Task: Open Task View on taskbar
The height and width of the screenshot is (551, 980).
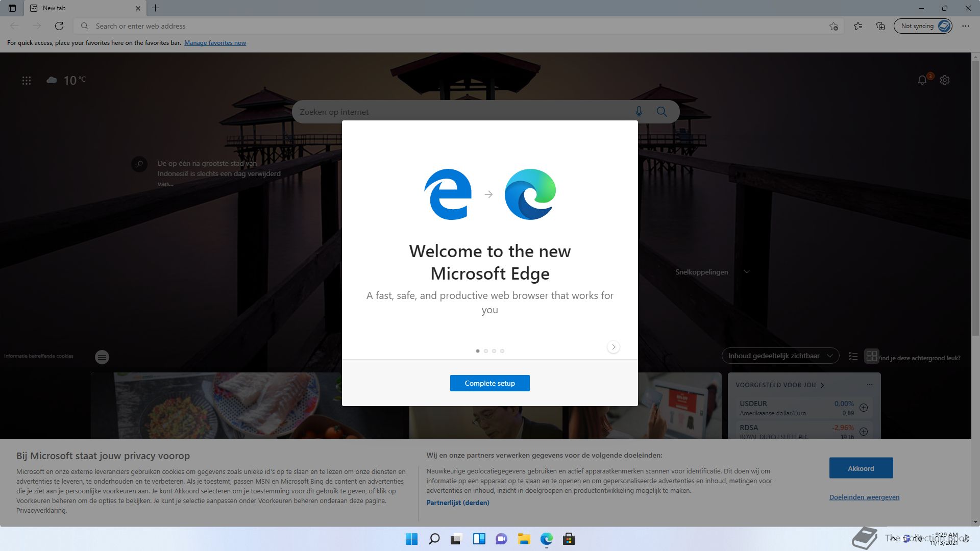Action: [x=456, y=539]
